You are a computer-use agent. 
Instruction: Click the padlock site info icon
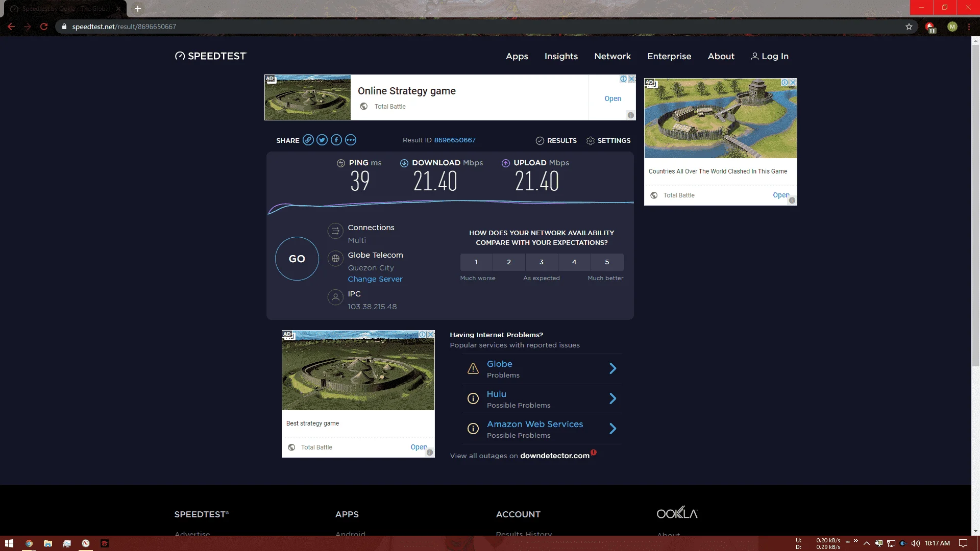click(64, 27)
